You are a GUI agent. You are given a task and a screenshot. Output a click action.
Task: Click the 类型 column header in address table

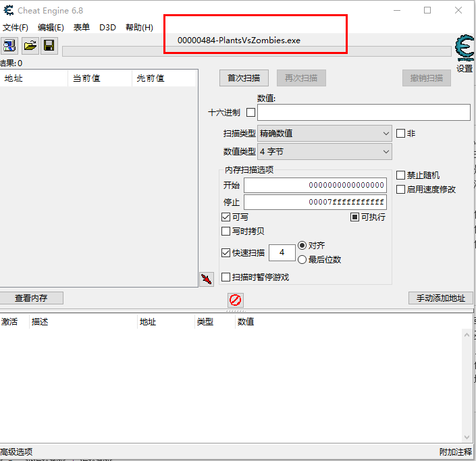(x=215, y=322)
